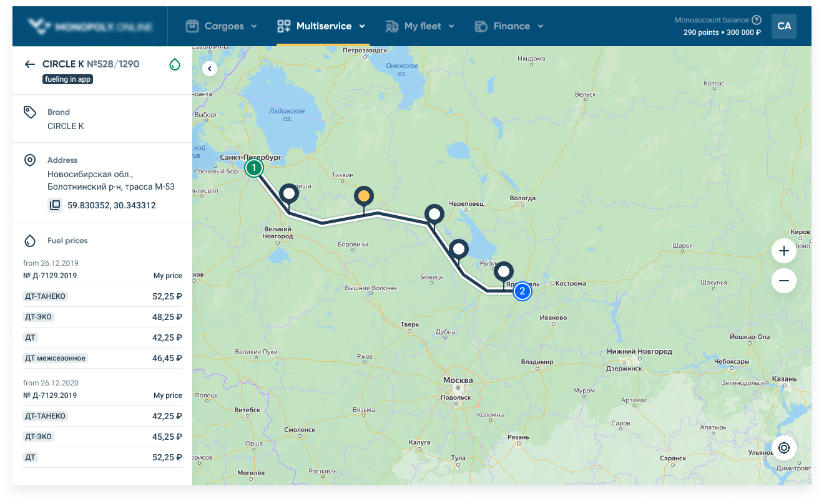Click the 'fueling in app' badge
Viewport: 824px width, 504px height.
click(x=67, y=79)
